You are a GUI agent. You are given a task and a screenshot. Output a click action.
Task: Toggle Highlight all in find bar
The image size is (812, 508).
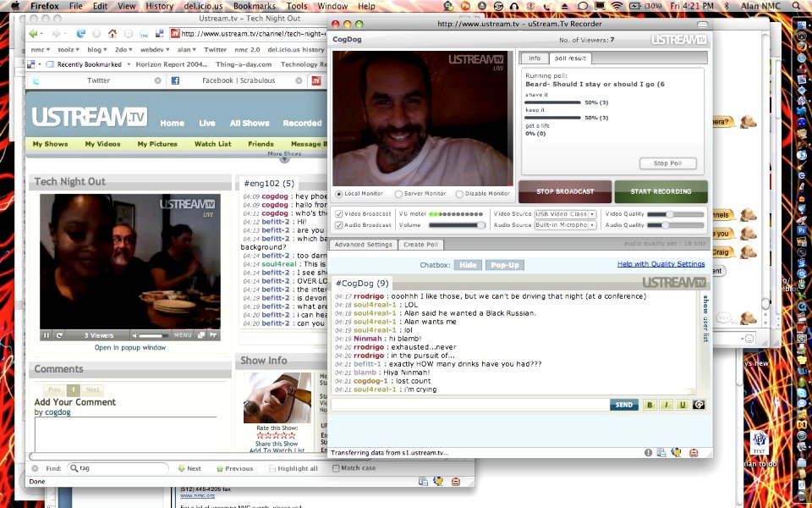294,468
